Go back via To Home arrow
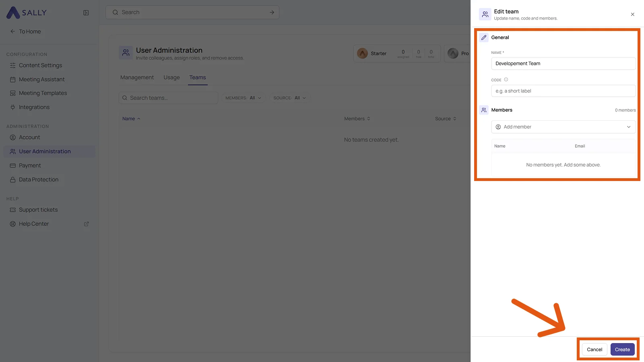Screen dimensions: 644x362 12,31
